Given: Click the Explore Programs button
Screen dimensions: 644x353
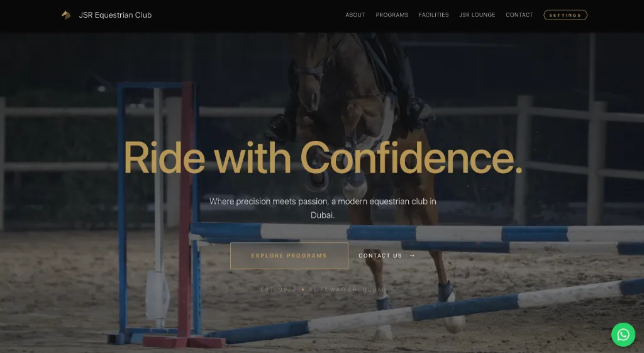Looking at the screenshot, I should point(289,255).
